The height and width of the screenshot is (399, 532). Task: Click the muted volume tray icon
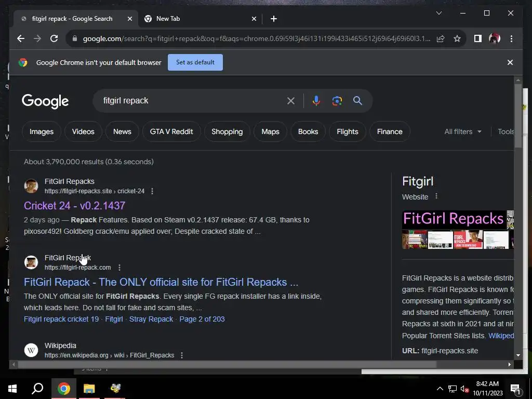point(464,389)
